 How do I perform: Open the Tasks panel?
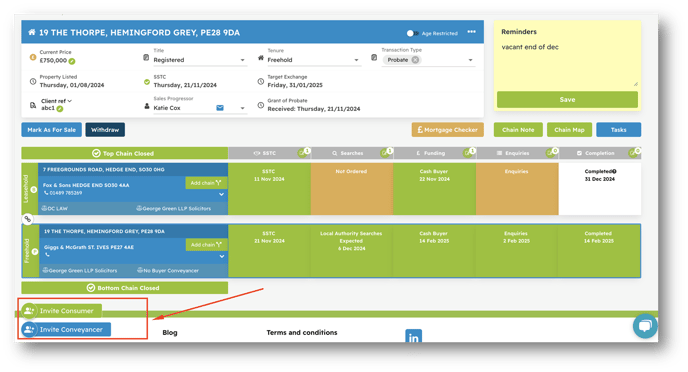[618, 130]
